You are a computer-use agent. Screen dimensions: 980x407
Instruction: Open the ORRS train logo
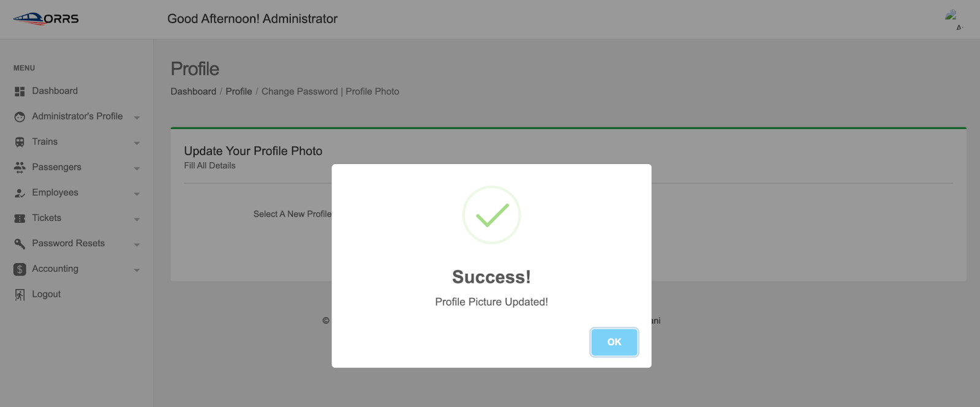tap(46, 19)
